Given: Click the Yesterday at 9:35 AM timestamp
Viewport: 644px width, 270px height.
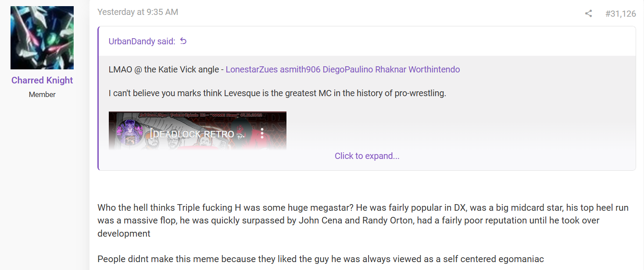Looking at the screenshot, I should [x=138, y=12].
